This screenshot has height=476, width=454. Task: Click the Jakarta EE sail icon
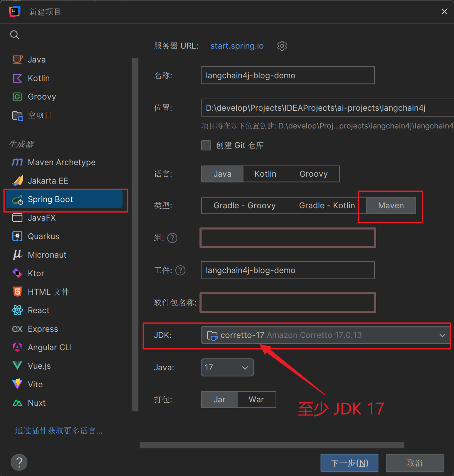tap(18, 180)
